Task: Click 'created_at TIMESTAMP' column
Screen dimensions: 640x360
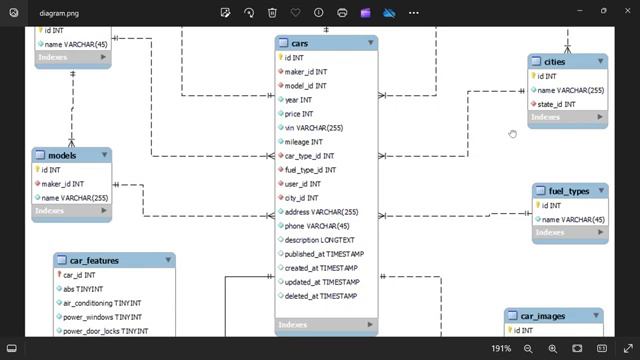Action: point(321,268)
